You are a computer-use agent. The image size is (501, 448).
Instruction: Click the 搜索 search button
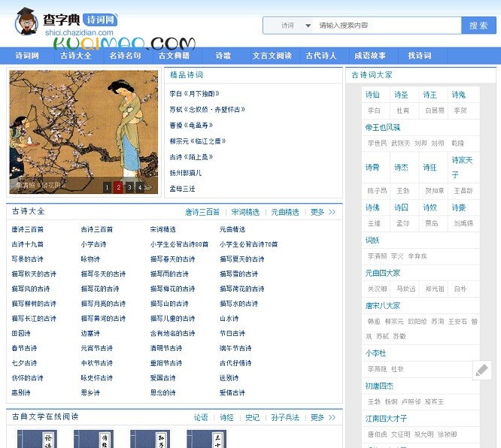pyautogui.click(x=478, y=26)
